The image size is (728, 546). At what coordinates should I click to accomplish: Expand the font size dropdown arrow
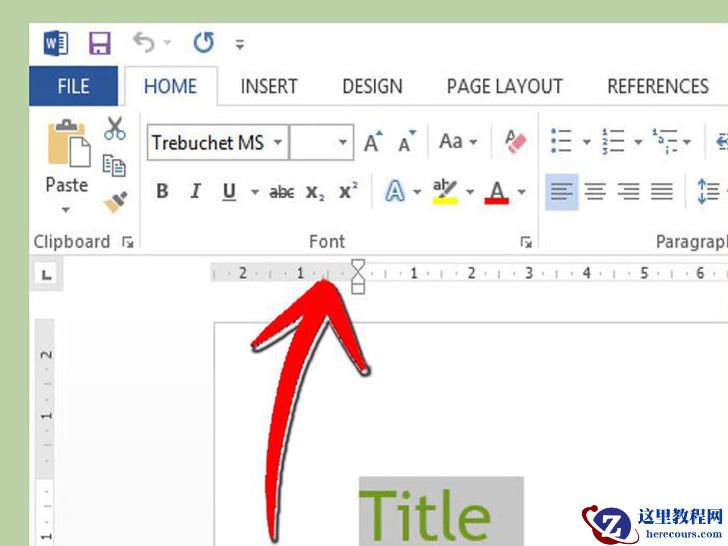coord(343,142)
